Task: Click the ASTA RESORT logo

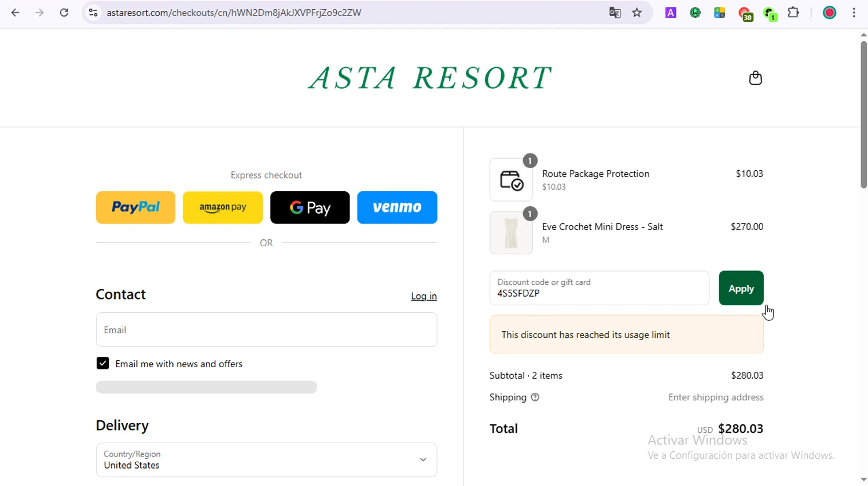Action: tap(429, 78)
